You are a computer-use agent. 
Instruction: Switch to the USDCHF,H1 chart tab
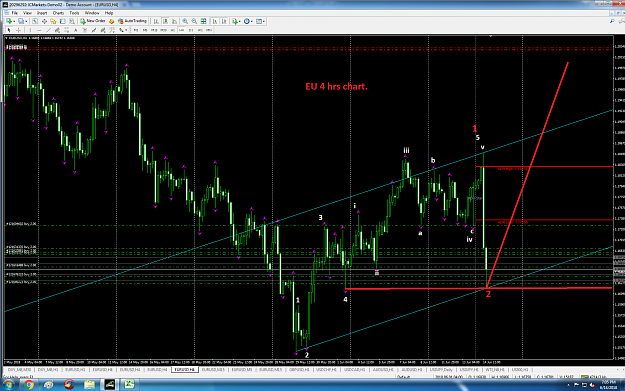pyautogui.click(x=326, y=370)
